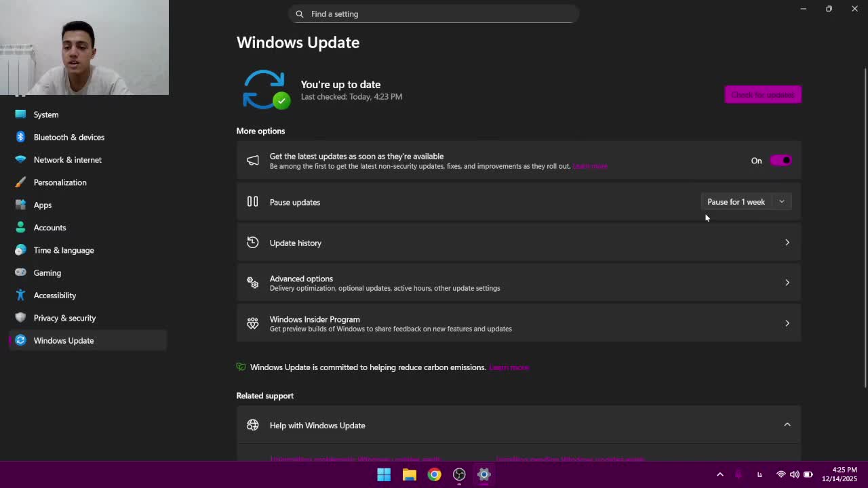Open the taskbar clock and date
This screenshot has height=488, width=868.
[840, 474]
